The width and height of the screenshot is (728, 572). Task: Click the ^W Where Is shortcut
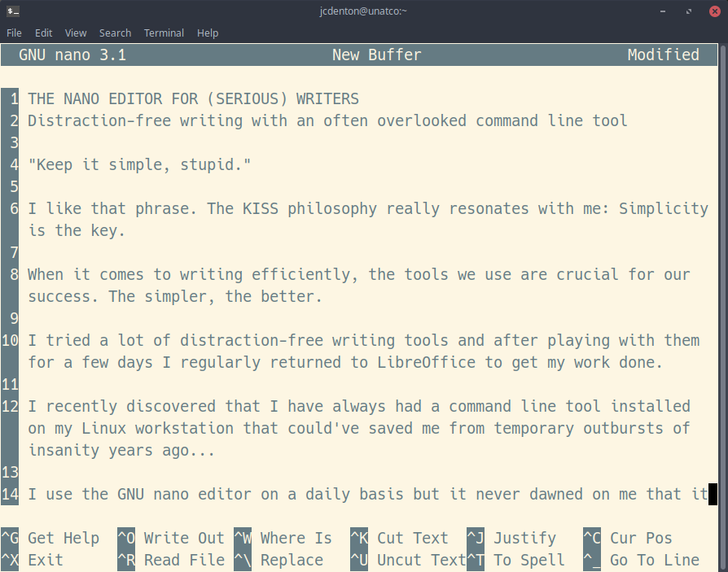coord(283,538)
